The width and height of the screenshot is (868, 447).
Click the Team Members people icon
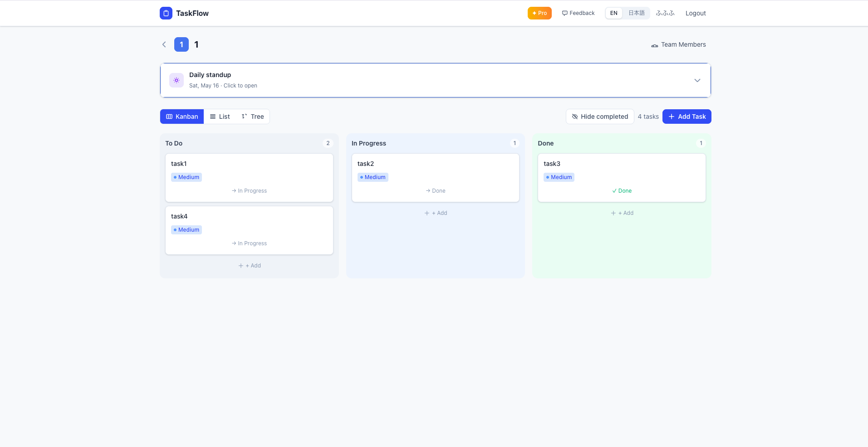coord(655,45)
